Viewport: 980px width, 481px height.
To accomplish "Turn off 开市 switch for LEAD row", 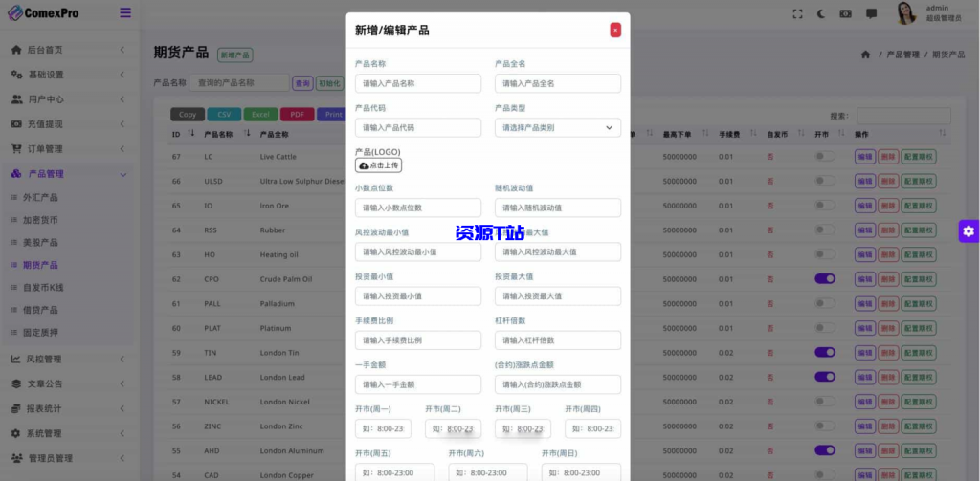I will (x=824, y=377).
